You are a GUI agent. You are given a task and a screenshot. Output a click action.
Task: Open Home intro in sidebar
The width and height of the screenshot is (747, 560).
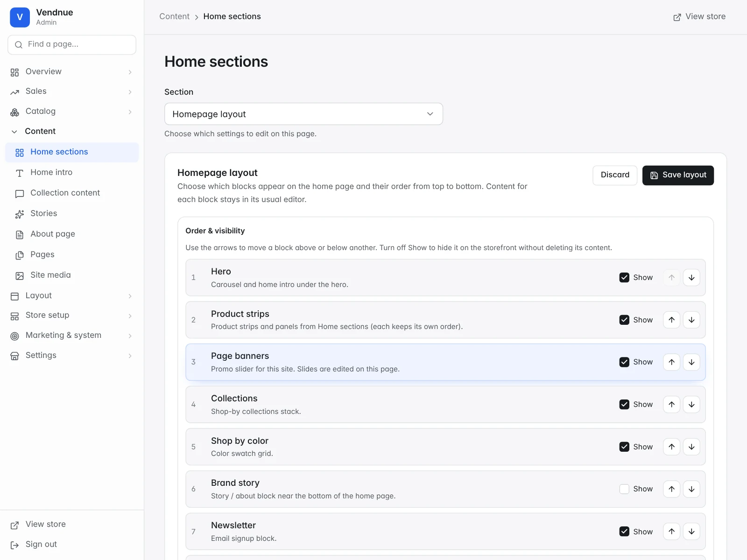(72, 173)
